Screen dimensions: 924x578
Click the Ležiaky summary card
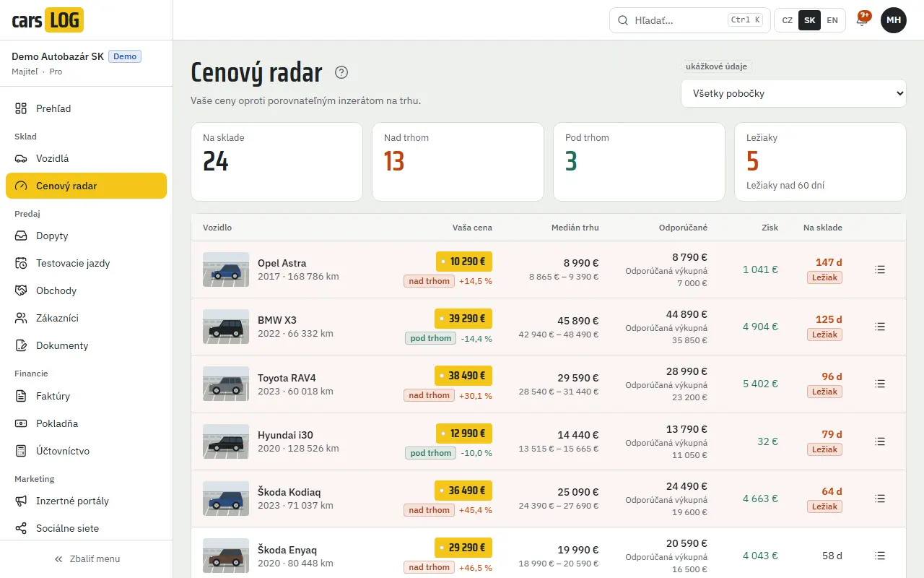(x=821, y=162)
